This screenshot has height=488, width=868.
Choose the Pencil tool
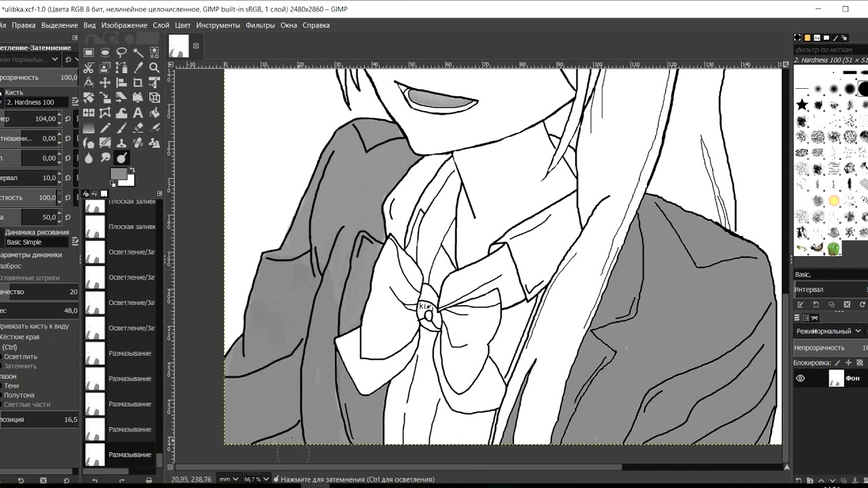coord(105,127)
